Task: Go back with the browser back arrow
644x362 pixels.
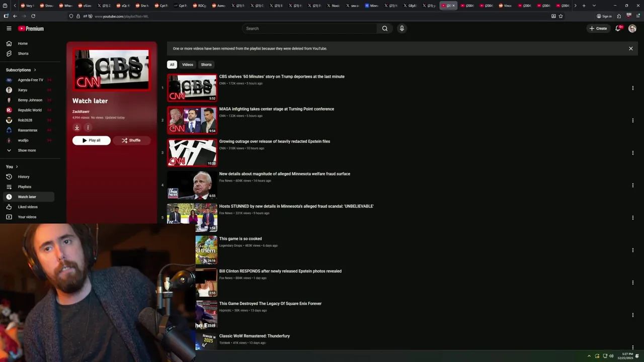Action: 15,16
